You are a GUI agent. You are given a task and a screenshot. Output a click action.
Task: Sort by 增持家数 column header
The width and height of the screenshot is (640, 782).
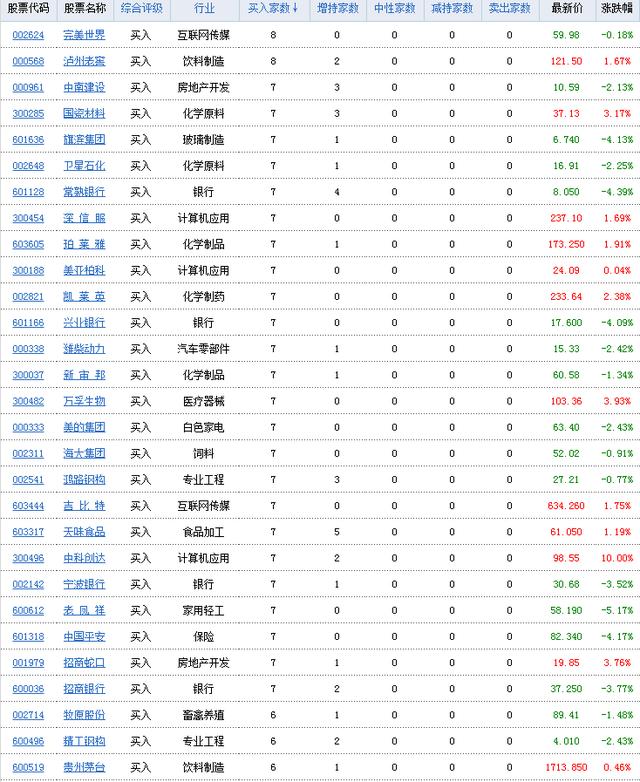tap(338, 8)
